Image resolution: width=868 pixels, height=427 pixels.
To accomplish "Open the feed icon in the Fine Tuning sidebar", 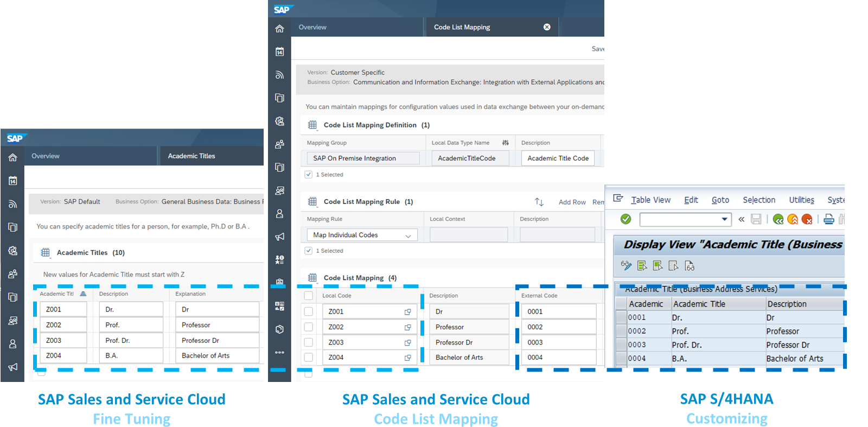I will point(12,204).
